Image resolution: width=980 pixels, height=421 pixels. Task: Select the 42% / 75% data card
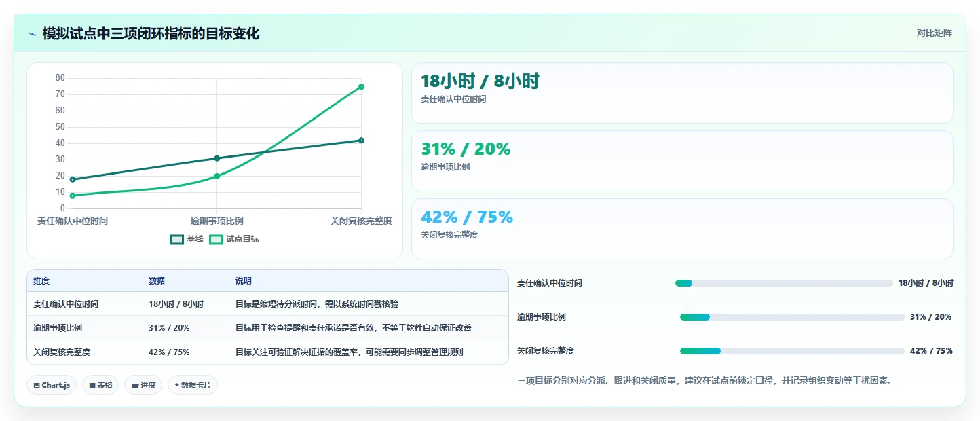pyautogui.click(x=682, y=229)
